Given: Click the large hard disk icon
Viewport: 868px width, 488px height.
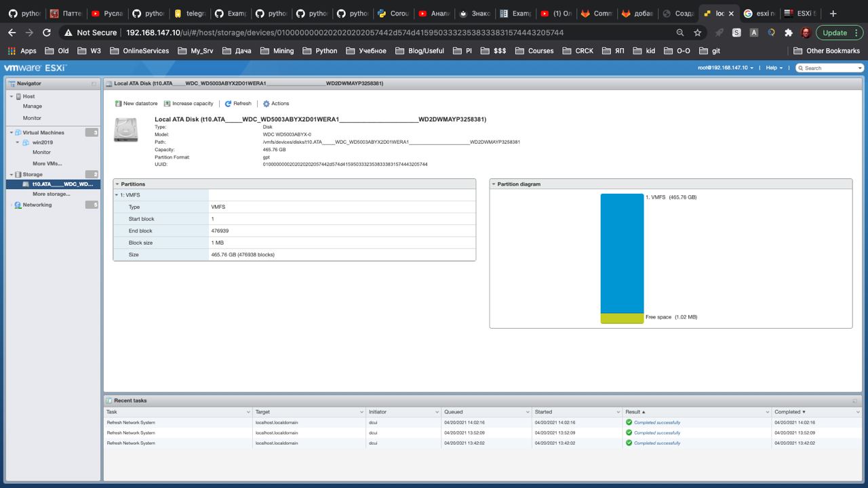Looking at the screenshot, I should [125, 129].
